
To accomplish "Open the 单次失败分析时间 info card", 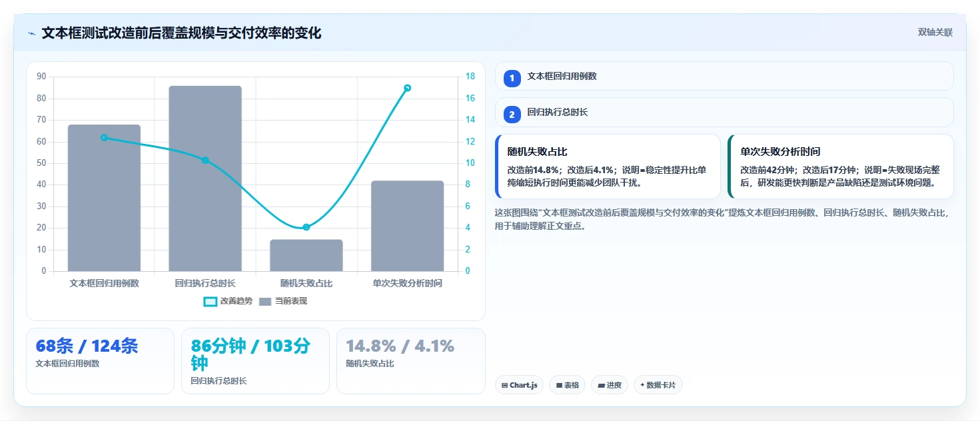I will pyautogui.click(x=841, y=167).
